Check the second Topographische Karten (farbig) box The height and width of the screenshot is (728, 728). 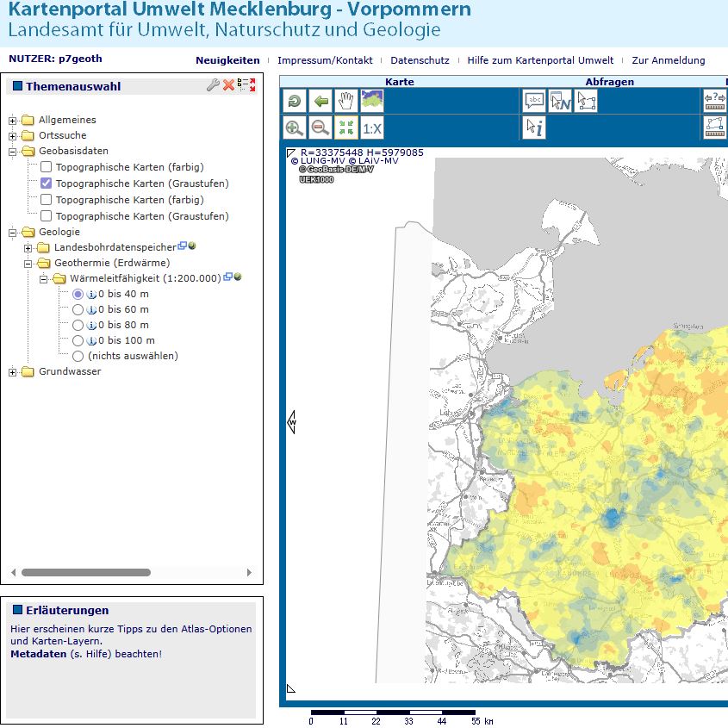click(46, 199)
